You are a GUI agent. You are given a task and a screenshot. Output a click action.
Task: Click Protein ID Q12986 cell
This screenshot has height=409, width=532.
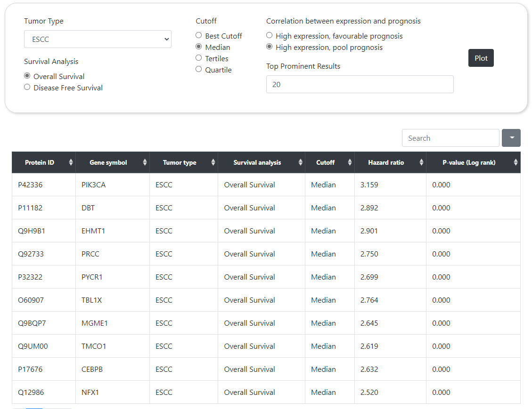click(x=31, y=393)
